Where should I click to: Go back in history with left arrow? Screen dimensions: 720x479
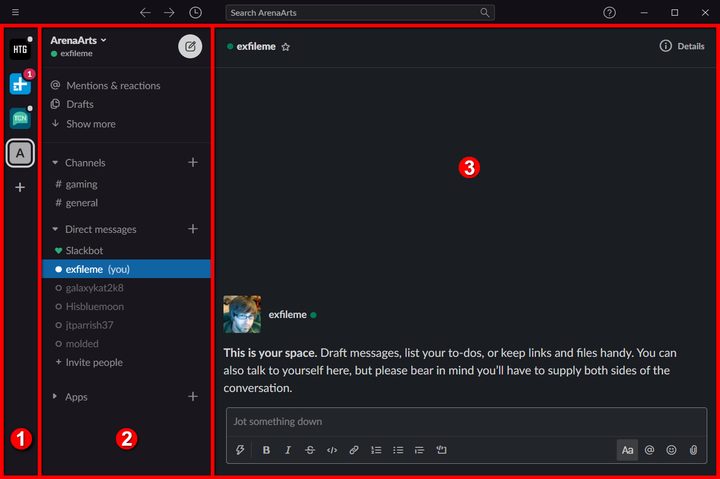pyautogui.click(x=145, y=12)
